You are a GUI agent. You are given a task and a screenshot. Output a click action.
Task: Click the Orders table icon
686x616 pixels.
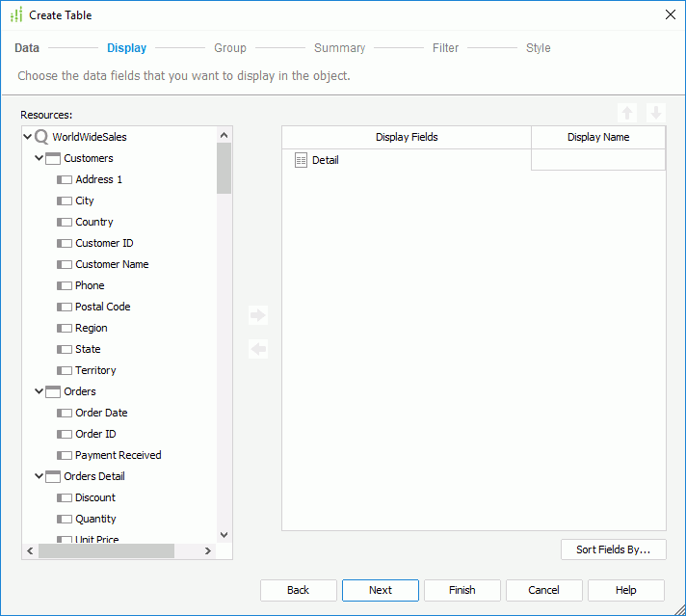[53, 391]
